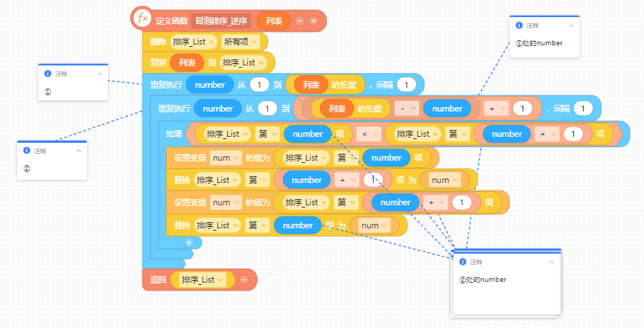This screenshot has height=328, width=644.
Task: Open 排序_List dropdown in 返回 block
Action: (x=203, y=280)
